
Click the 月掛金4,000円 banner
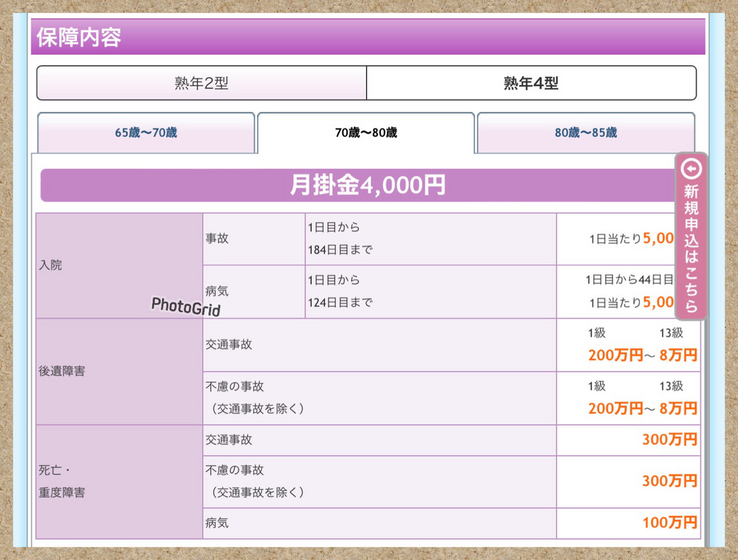pos(368,186)
